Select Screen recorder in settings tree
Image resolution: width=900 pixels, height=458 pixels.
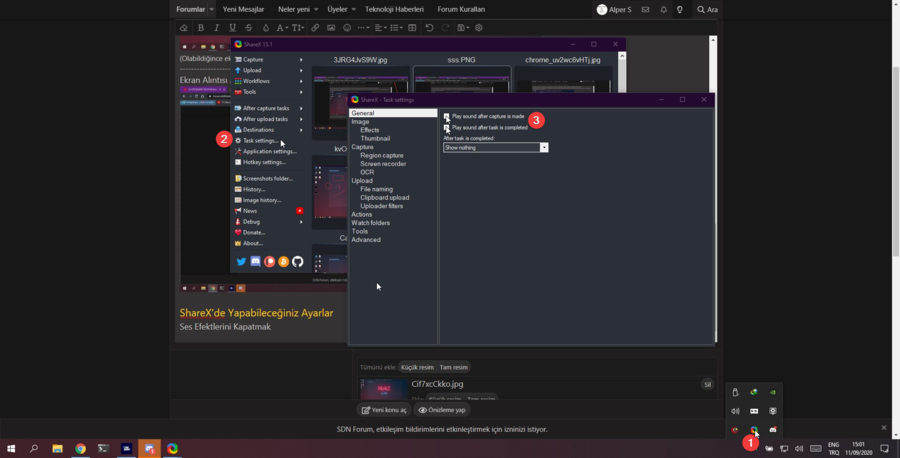pyautogui.click(x=383, y=164)
